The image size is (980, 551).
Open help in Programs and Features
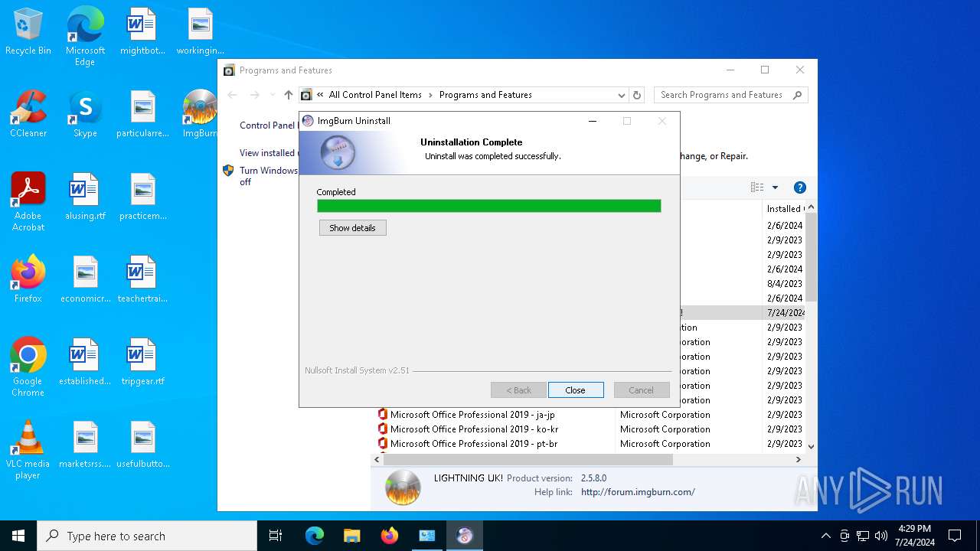pyautogui.click(x=800, y=187)
